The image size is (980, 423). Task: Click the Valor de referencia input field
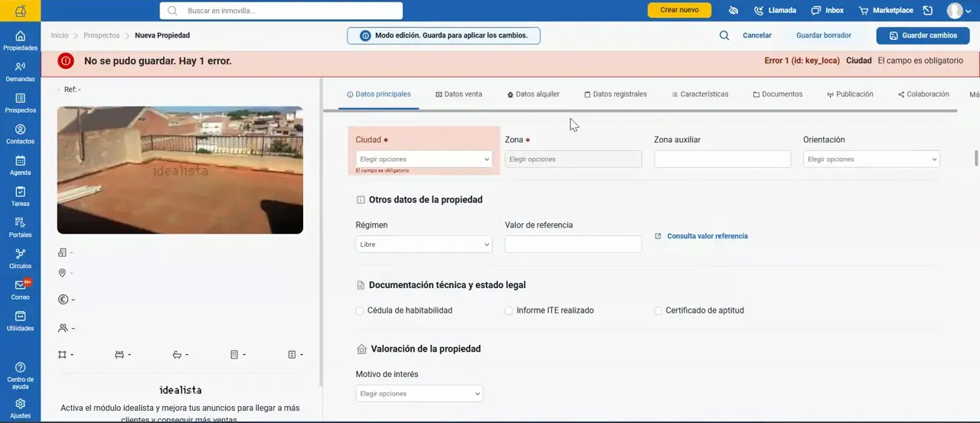tap(573, 244)
